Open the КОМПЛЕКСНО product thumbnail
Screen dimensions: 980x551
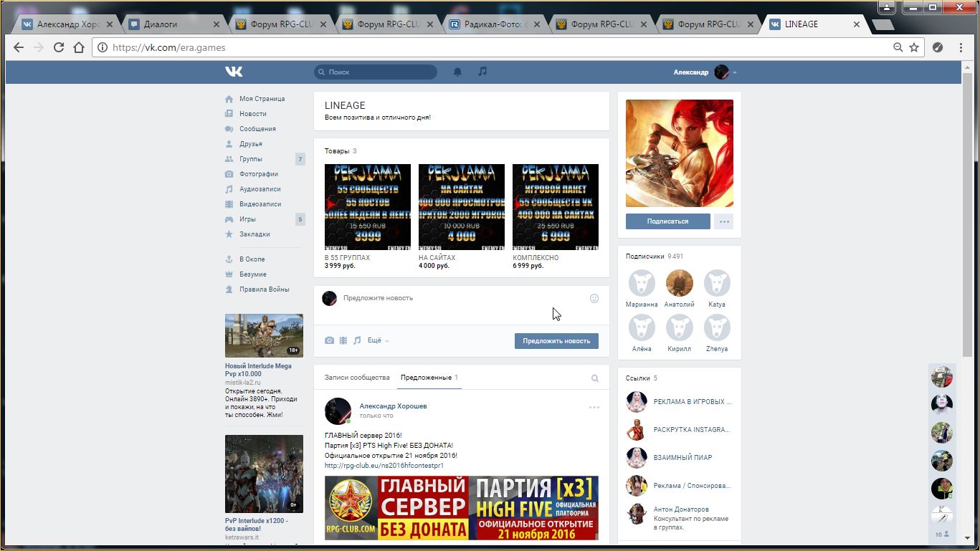tap(556, 207)
